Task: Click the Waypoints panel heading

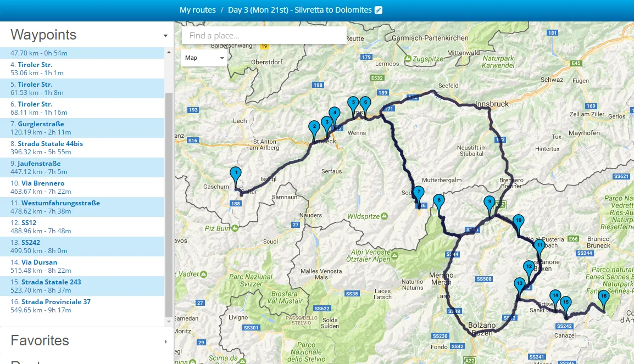Action: click(x=43, y=35)
